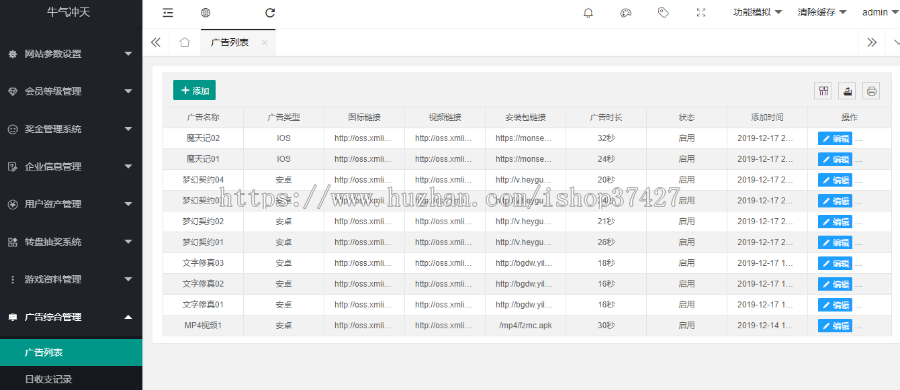Click the 21秒 duration cell

pos(606,222)
